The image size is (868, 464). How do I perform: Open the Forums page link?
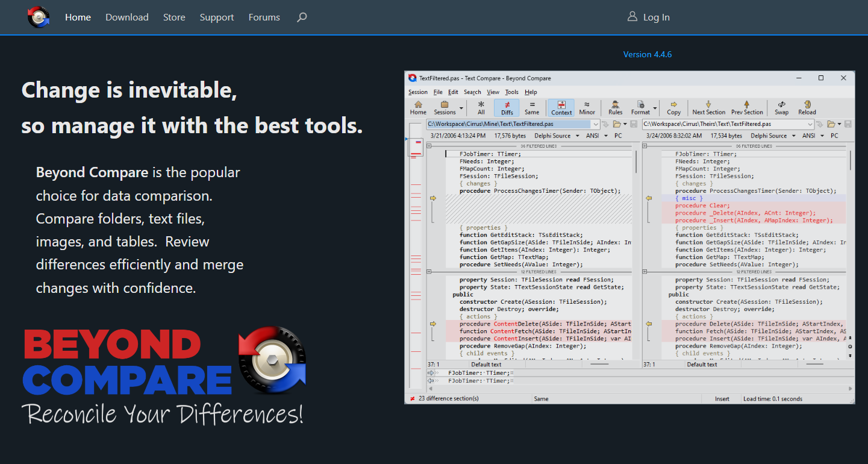coord(264,17)
